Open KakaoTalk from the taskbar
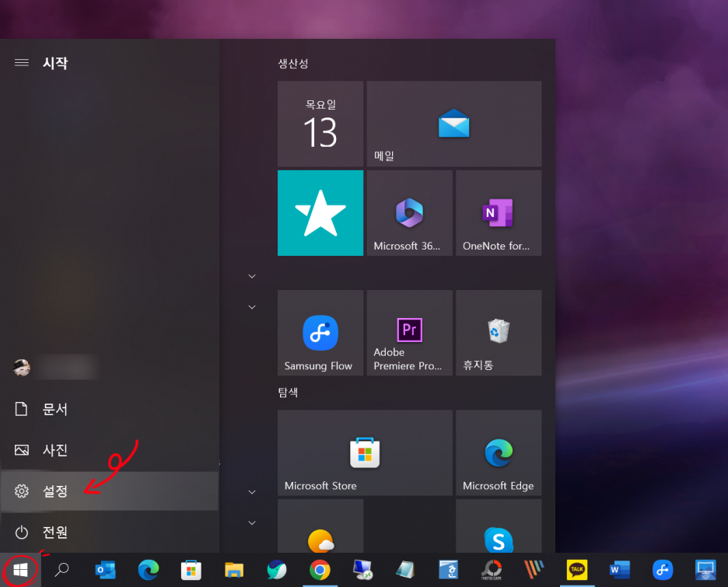The width and height of the screenshot is (728, 587). 577,570
